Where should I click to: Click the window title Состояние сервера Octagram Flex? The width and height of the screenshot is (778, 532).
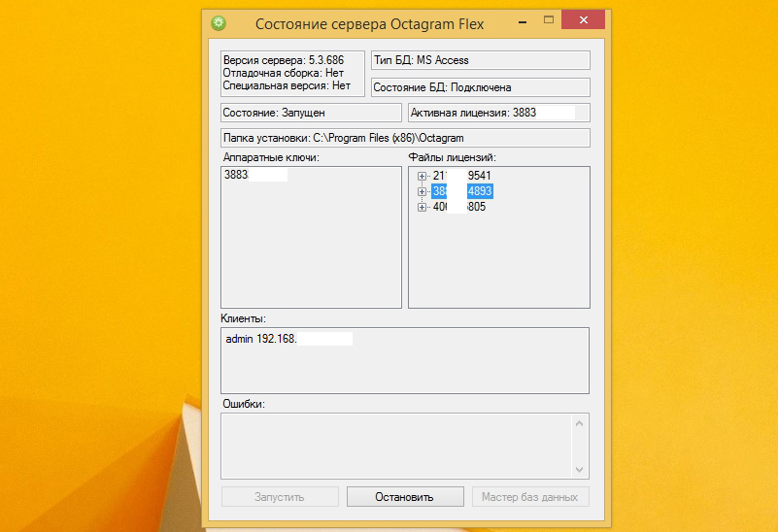(x=369, y=24)
